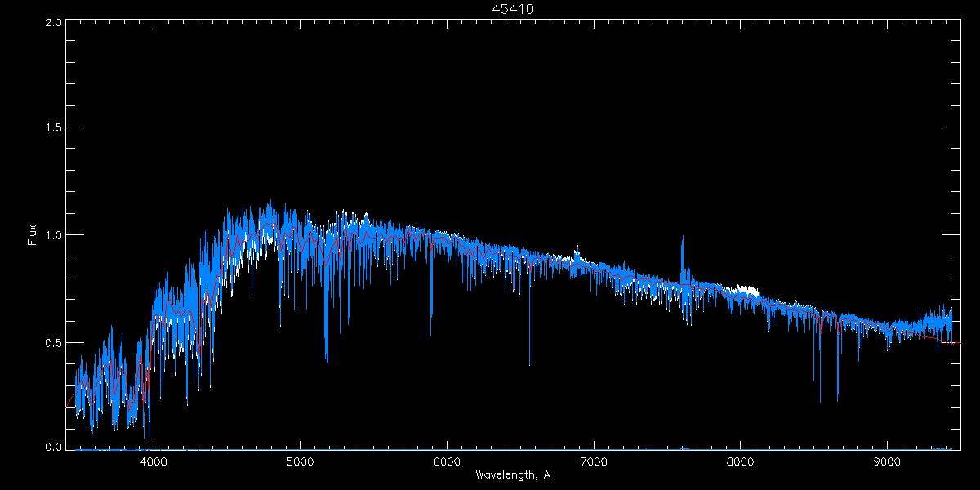Select the 0.5 flux tick label
The image size is (980, 490).
click(x=51, y=342)
